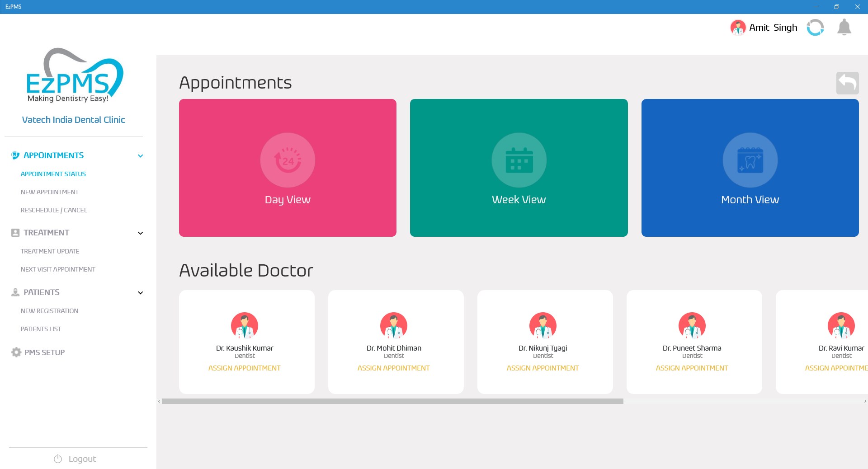
Task: Click Dr. Kaushik Kumar's avatar
Action: coord(245,325)
